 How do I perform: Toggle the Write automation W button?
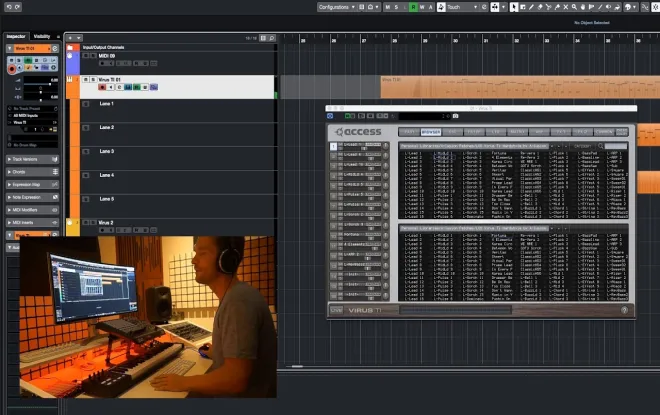[422, 7]
